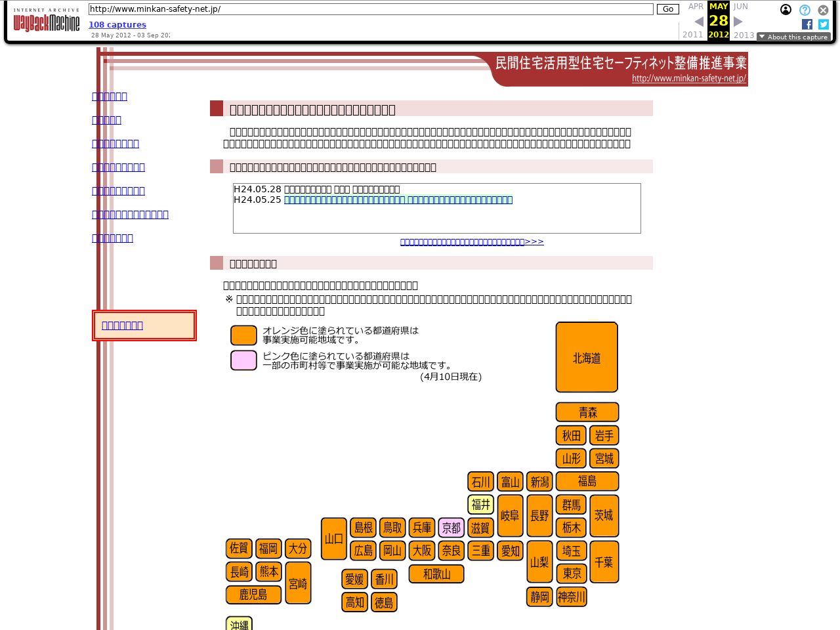Select 沖縄 prefecture tile
Screen dimensions: 840x630
pos(239,624)
